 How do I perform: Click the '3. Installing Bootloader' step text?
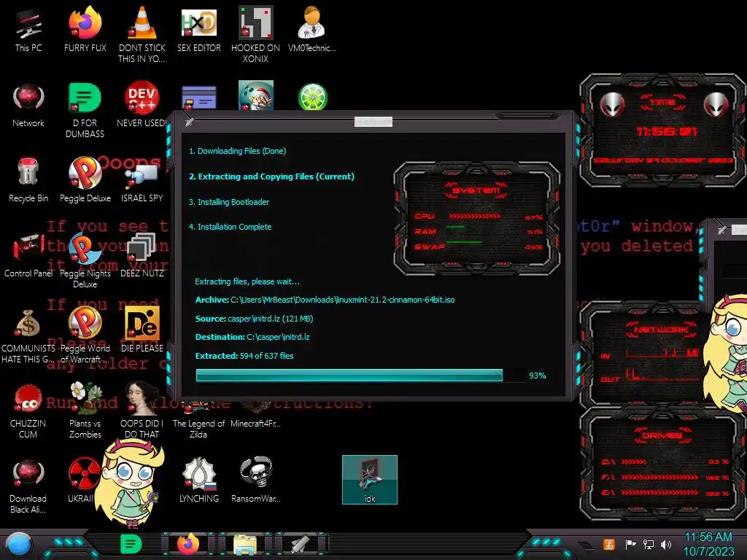click(228, 202)
